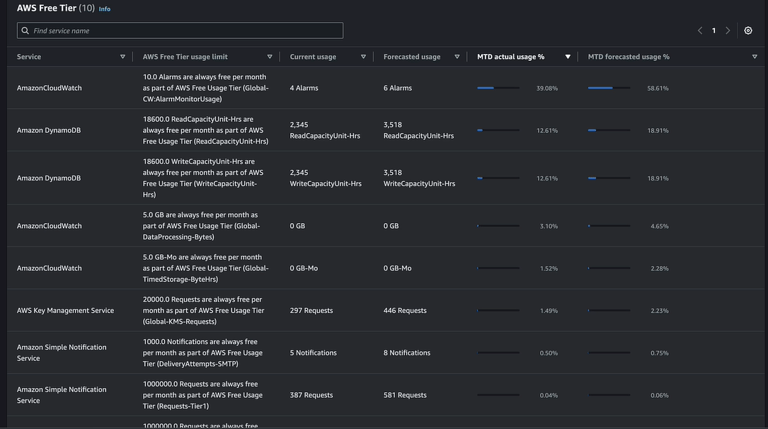
Task: Click the 5 Notifications current usage cell
Action: tap(313, 353)
